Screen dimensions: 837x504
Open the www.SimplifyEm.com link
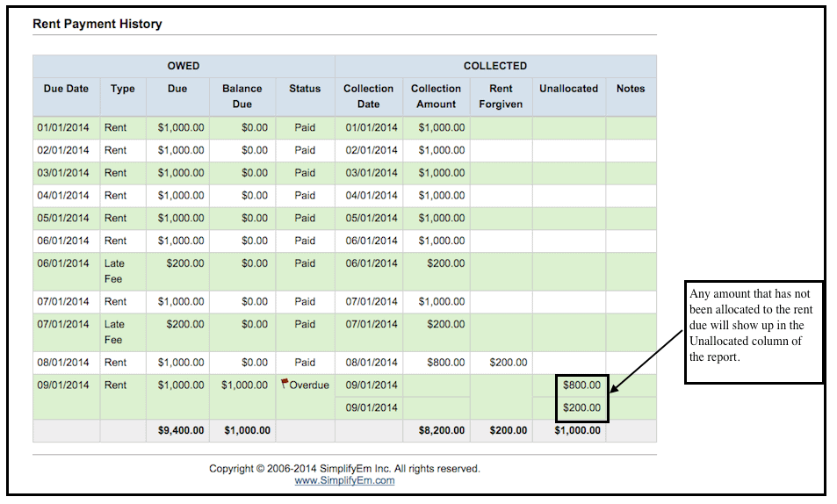point(344,480)
